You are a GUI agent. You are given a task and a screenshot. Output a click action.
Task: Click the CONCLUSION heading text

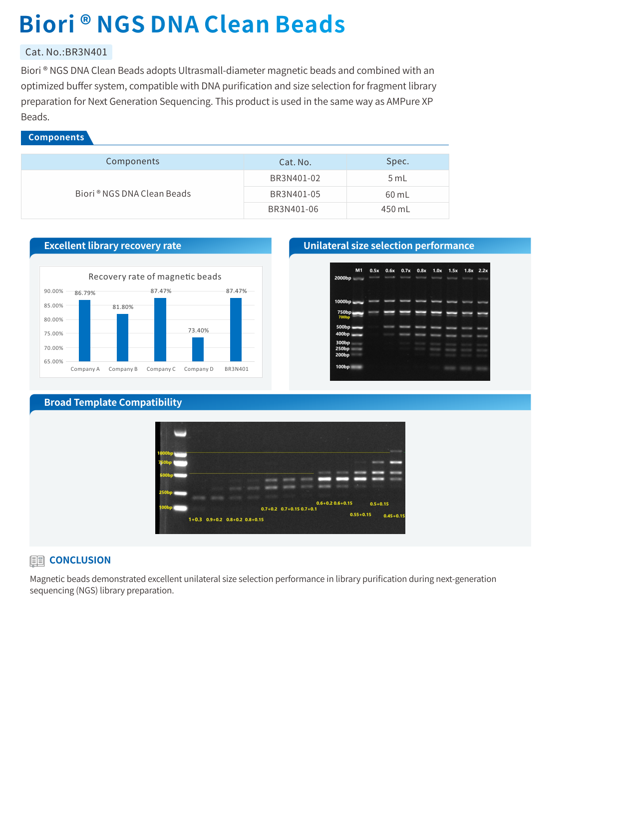click(x=80, y=560)
